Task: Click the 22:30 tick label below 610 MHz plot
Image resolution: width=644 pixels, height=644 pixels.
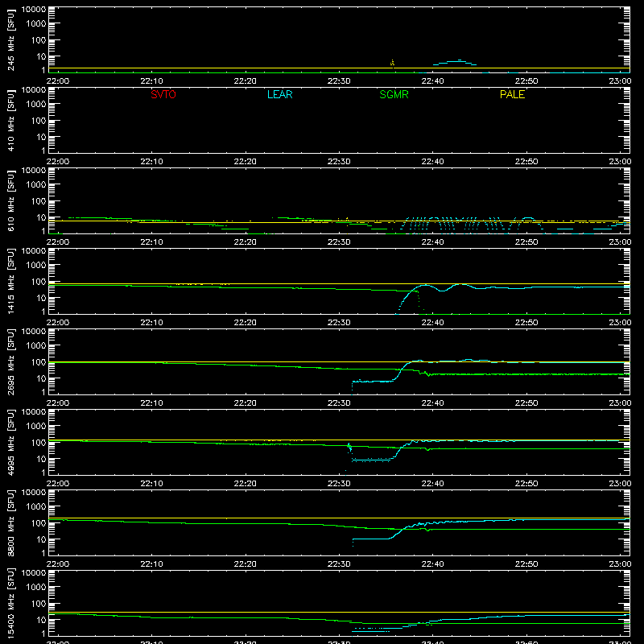Action: point(339,242)
